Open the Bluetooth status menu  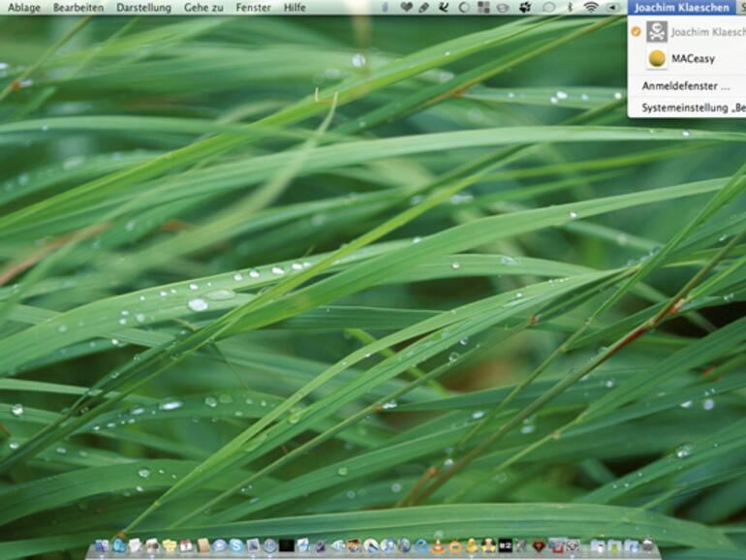pyautogui.click(x=570, y=7)
